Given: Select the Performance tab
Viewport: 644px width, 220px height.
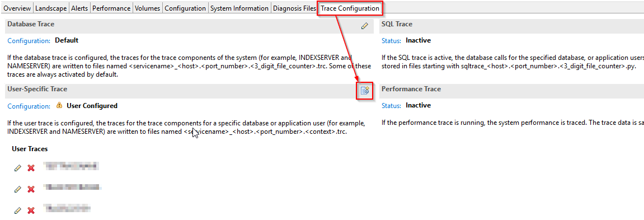Looking at the screenshot, I should tap(111, 8).
